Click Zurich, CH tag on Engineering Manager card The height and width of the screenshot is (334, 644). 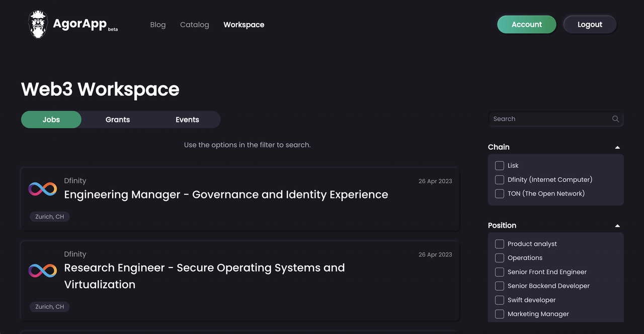point(50,217)
